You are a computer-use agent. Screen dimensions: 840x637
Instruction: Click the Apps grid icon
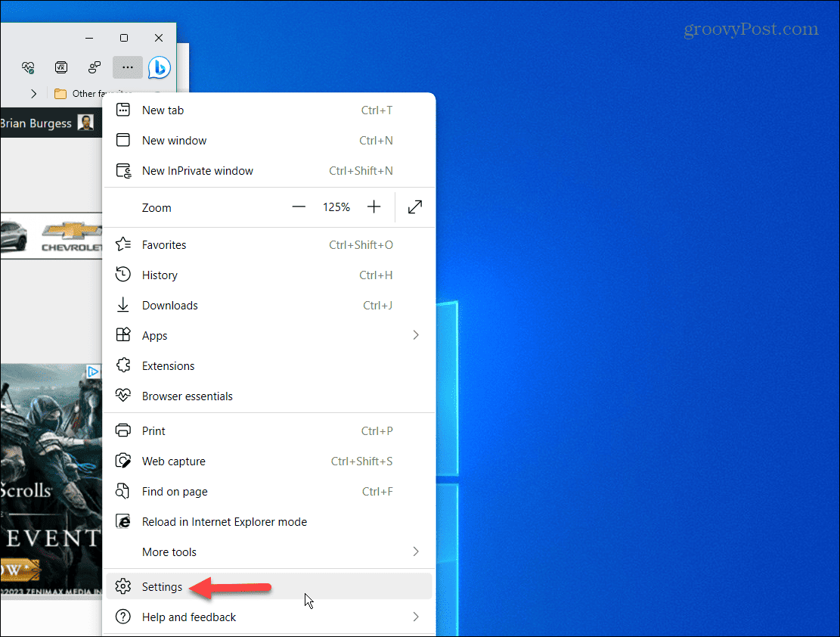tap(123, 335)
